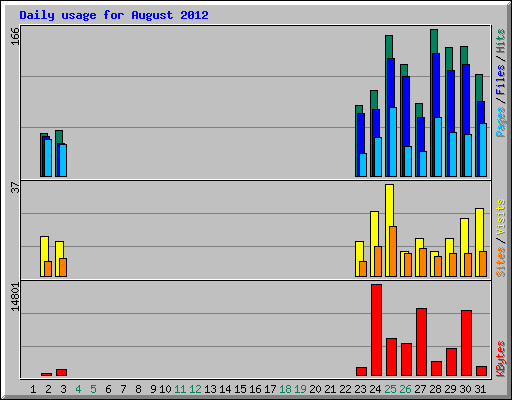
Task: Click the 37 y-axis label
Action: 15,188
